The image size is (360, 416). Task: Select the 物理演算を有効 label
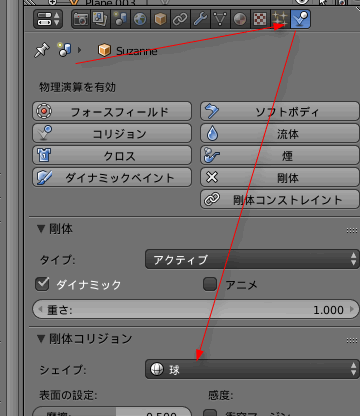click(77, 87)
